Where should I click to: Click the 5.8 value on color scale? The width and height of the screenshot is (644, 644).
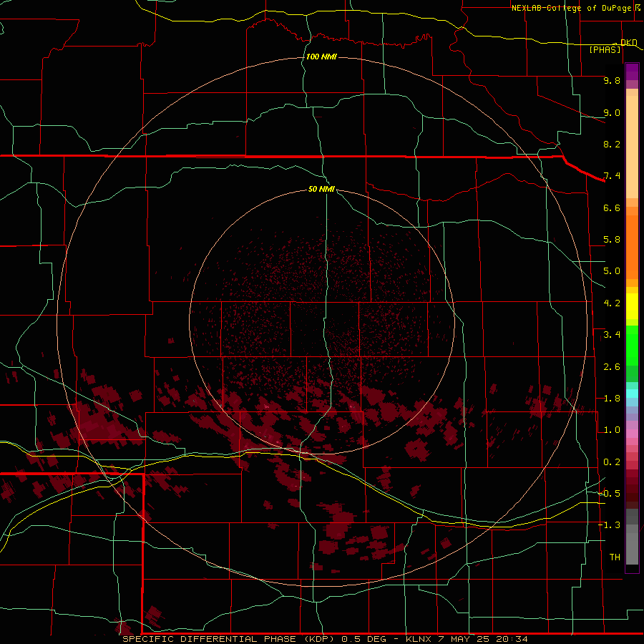(x=612, y=240)
